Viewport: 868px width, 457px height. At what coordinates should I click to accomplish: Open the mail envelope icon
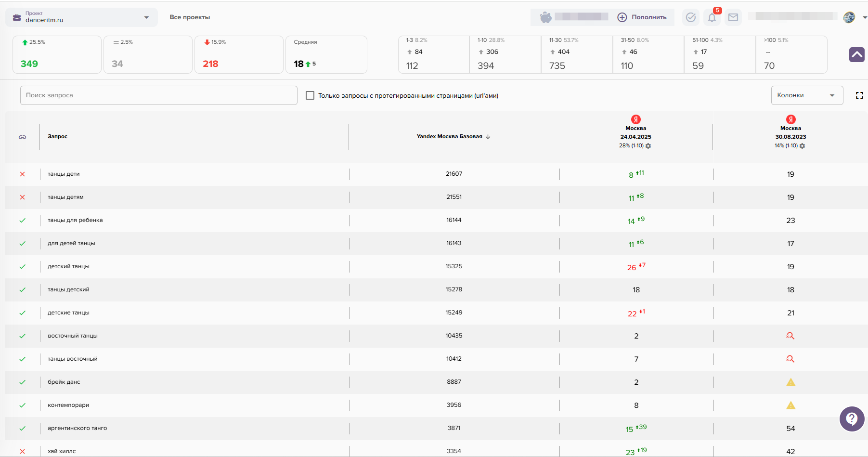[x=733, y=18]
